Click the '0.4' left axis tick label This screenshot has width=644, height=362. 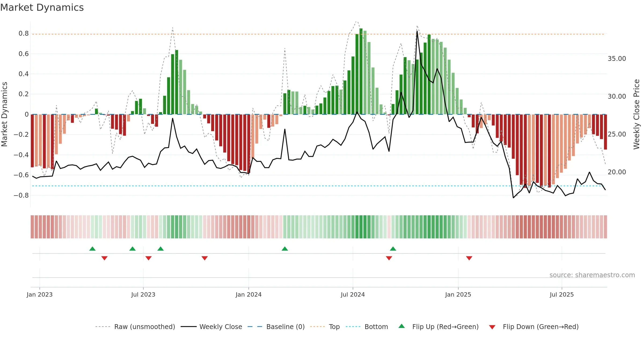click(x=24, y=74)
